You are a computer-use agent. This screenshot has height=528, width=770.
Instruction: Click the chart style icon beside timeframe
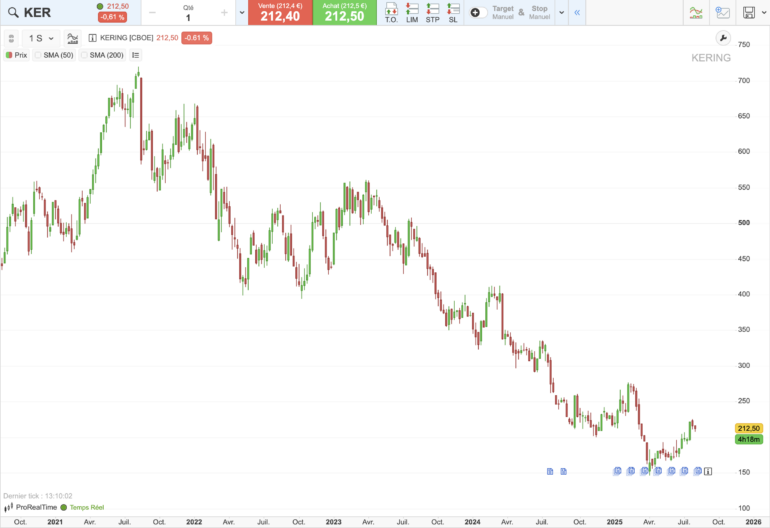(72, 38)
